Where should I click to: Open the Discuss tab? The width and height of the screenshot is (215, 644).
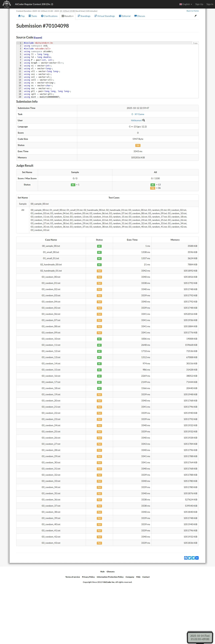(x=140, y=16)
